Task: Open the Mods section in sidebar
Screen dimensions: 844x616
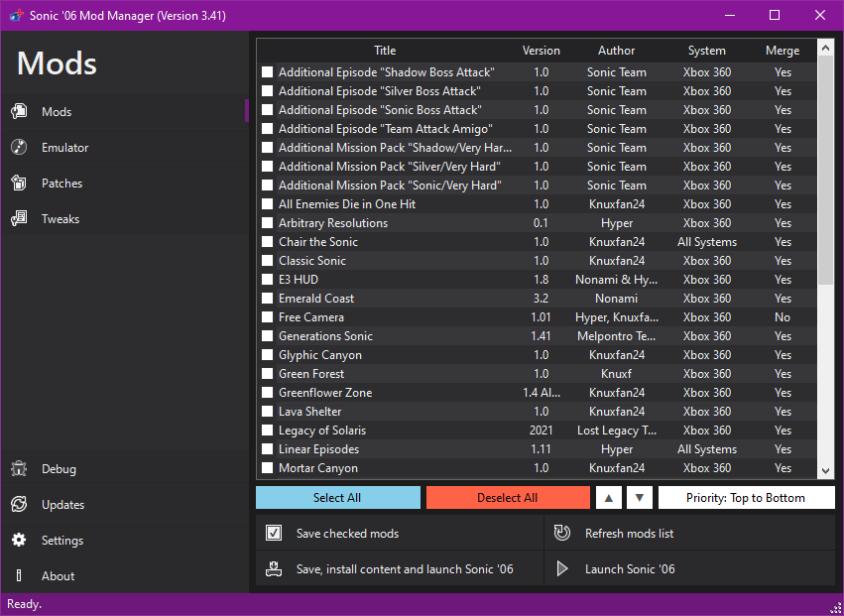Action: pyautogui.click(x=57, y=112)
